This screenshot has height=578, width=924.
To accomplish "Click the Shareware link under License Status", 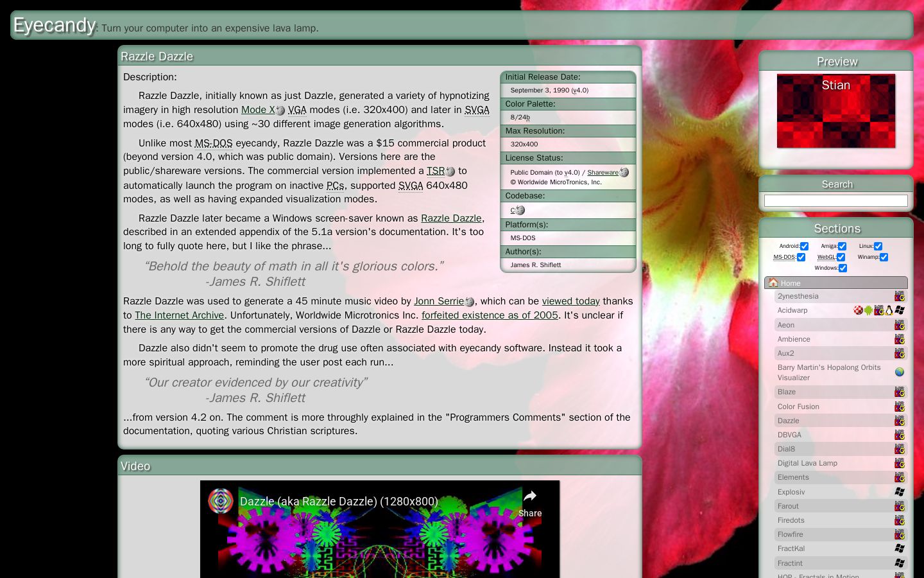I will click(603, 172).
